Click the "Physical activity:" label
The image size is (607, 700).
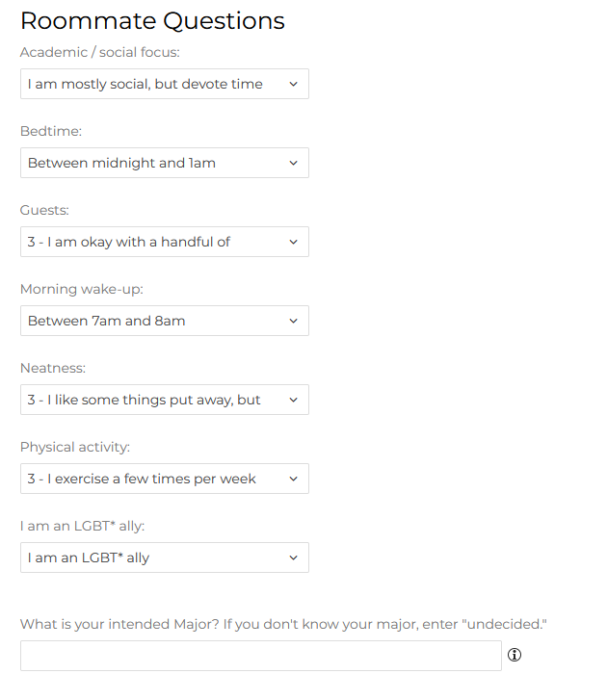[x=75, y=447]
